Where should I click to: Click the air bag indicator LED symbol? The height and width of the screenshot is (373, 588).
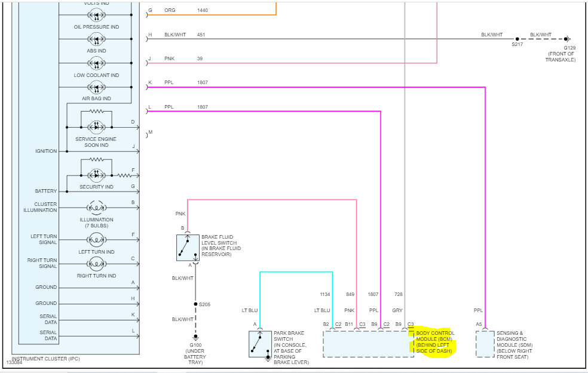pos(96,87)
